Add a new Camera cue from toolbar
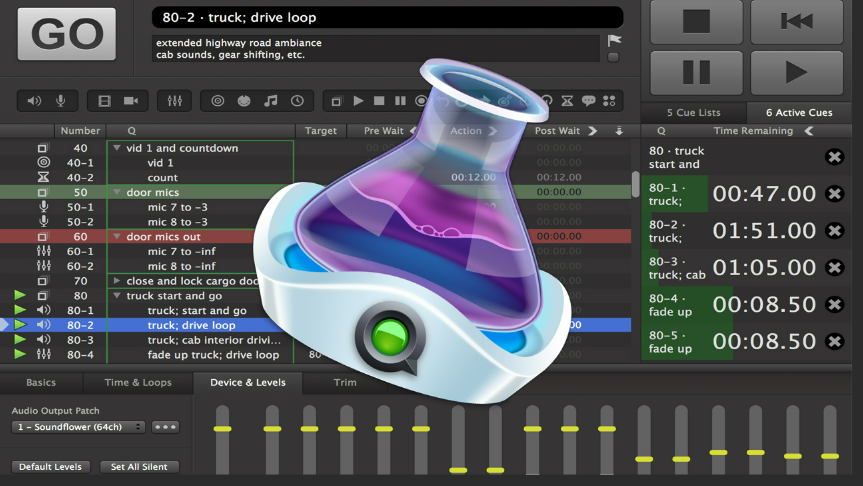The height and width of the screenshot is (486, 863). click(131, 101)
